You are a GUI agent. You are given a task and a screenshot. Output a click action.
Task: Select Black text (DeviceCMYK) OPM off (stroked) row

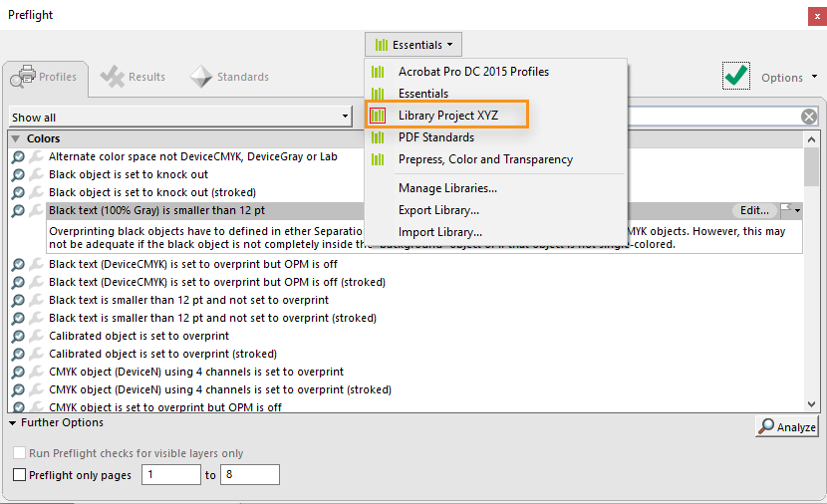(x=217, y=282)
